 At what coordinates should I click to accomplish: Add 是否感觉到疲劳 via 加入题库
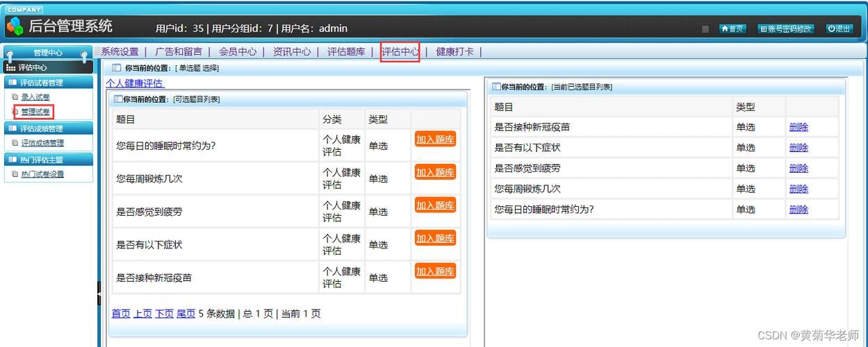[435, 205]
